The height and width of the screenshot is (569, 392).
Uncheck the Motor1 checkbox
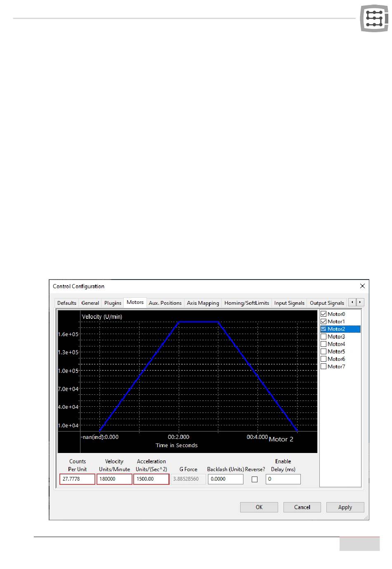click(324, 321)
